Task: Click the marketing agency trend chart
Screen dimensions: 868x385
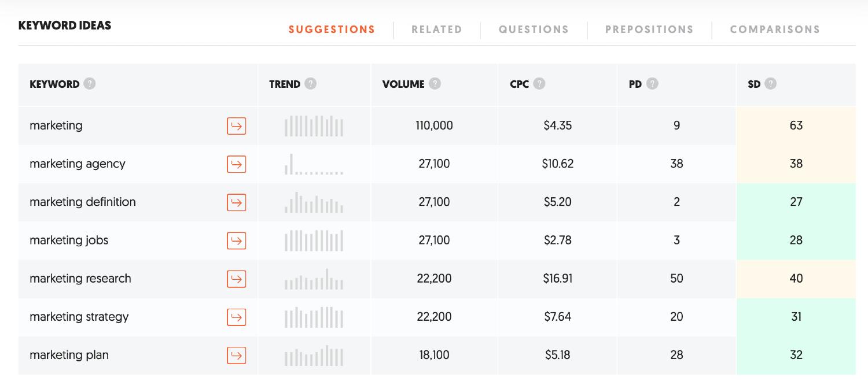Action: click(314, 164)
